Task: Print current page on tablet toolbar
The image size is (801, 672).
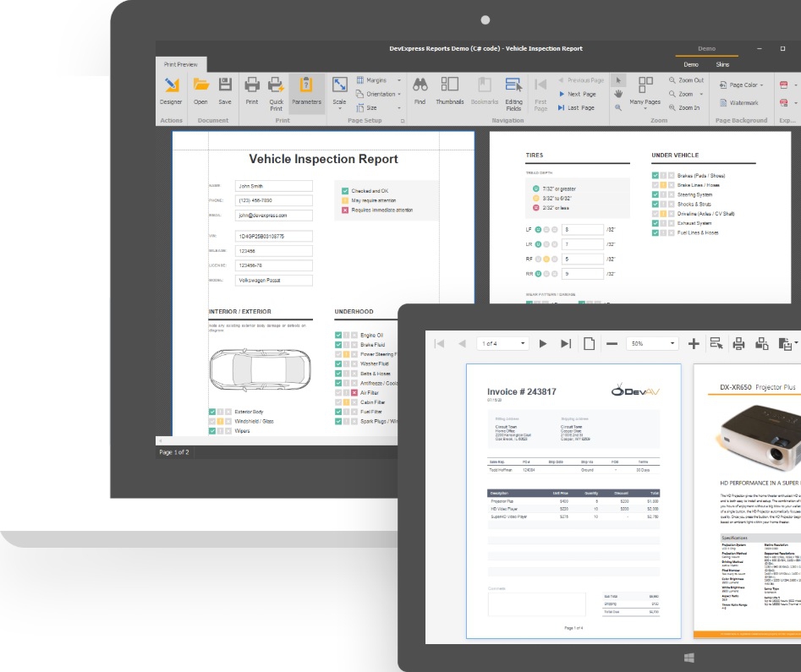Action: tap(762, 344)
